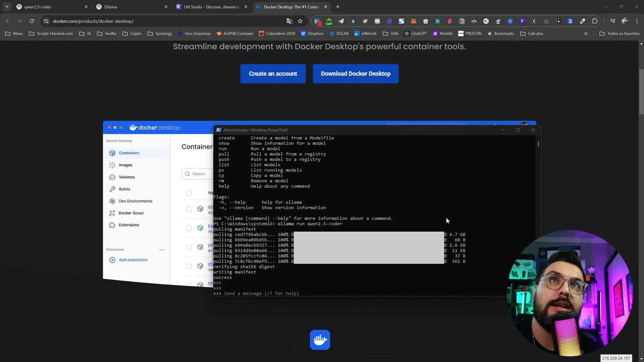
Task: Bookmark this page with the star icon
Action: click(300, 21)
